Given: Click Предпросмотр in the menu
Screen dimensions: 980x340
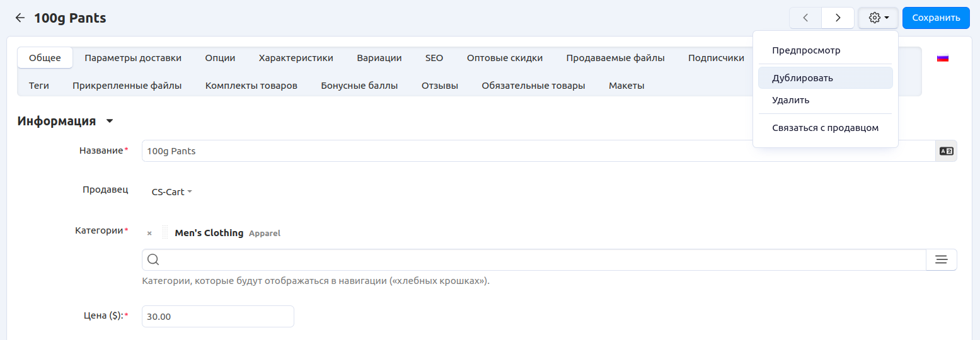Looking at the screenshot, I should pos(806,50).
